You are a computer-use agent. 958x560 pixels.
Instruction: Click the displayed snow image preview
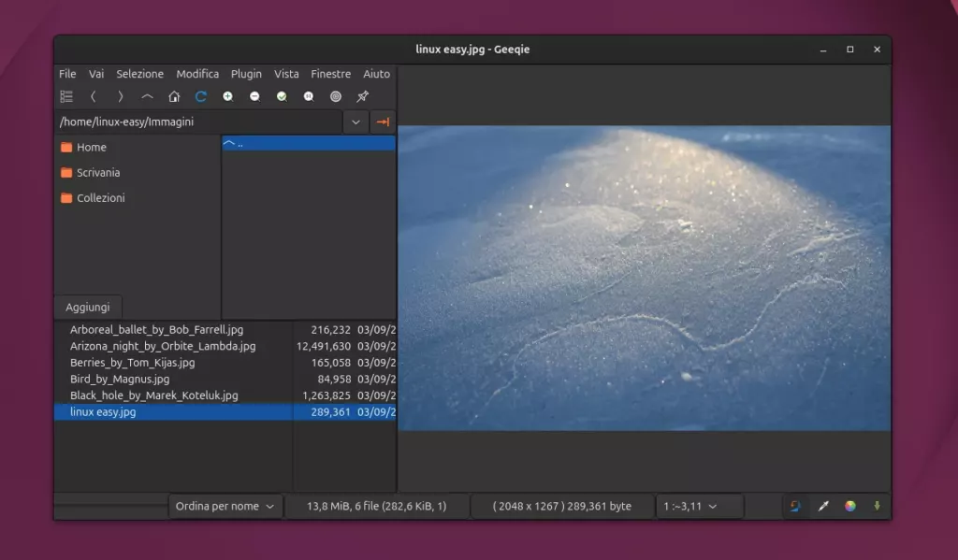coord(644,278)
